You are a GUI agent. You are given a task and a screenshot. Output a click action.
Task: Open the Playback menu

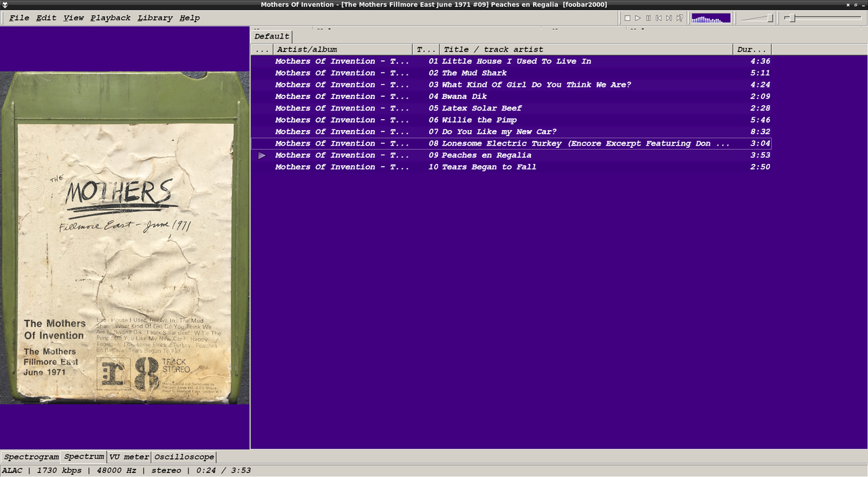pyautogui.click(x=111, y=18)
